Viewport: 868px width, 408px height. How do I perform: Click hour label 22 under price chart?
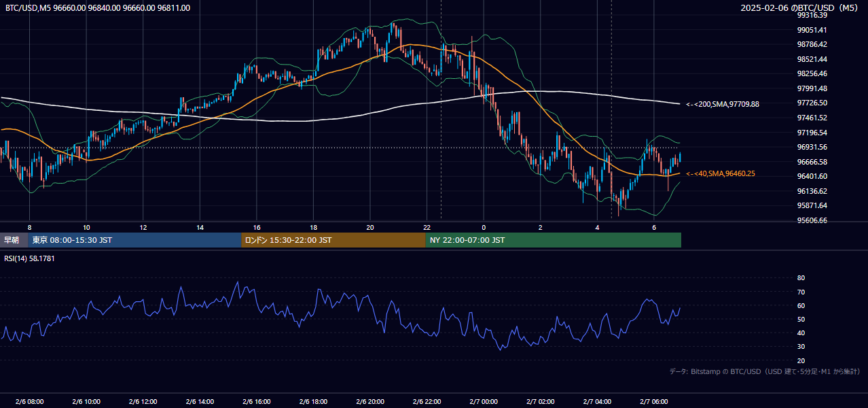point(427,227)
